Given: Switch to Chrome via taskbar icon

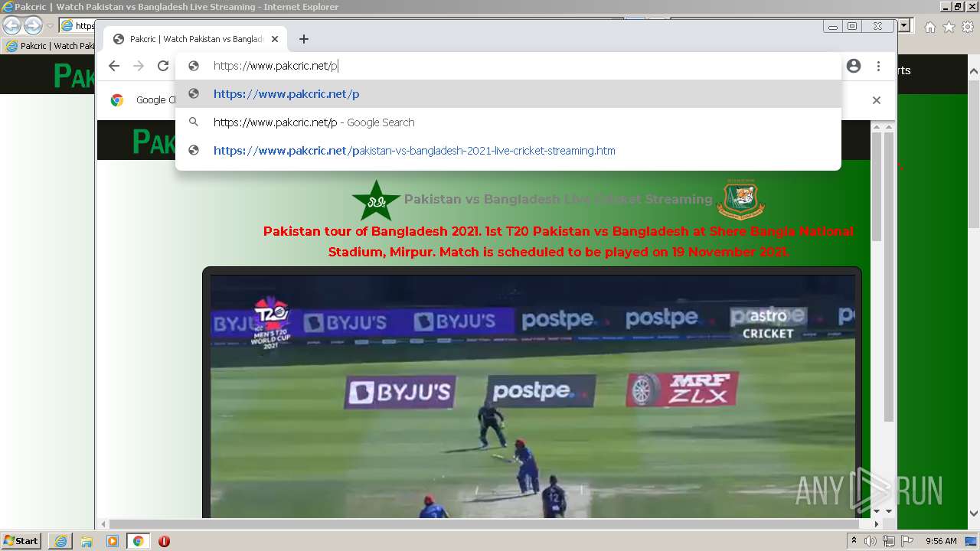Looking at the screenshot, I should point(138,541).
